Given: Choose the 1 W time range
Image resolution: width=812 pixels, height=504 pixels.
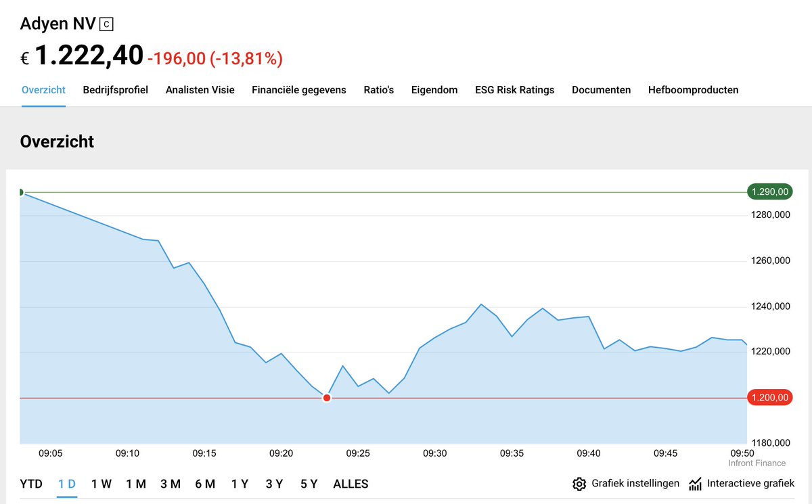Looking at the screenshot, I should (x=101, y=484).
